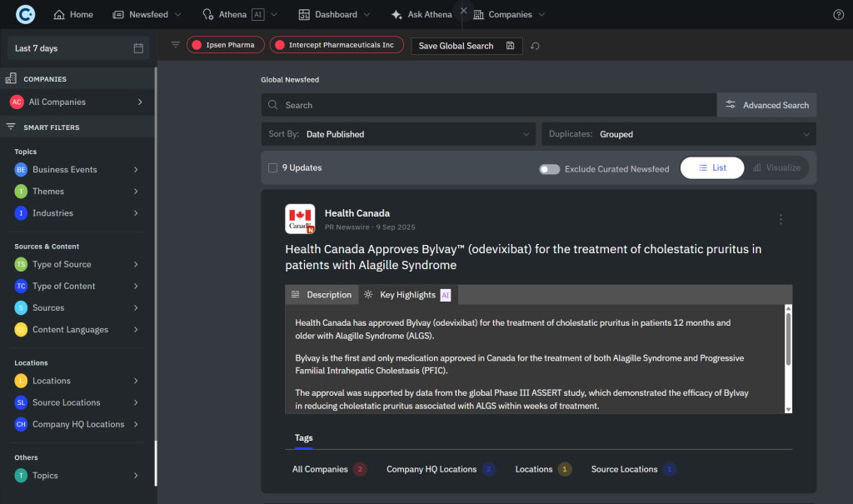Screen dimensions: 853x504
Task: Click the Source Locations tag
Action: click(634, 469)
